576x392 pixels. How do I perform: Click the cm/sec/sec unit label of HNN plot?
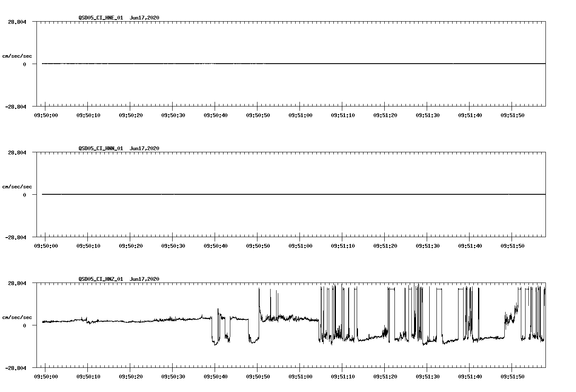point(17,187)
